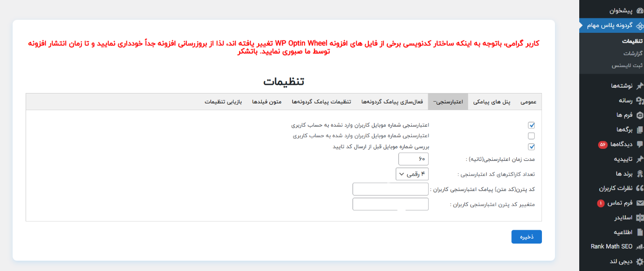Click the فرم ها forms icon
This screenshot has width=644, height=271.
click(640, 115)
